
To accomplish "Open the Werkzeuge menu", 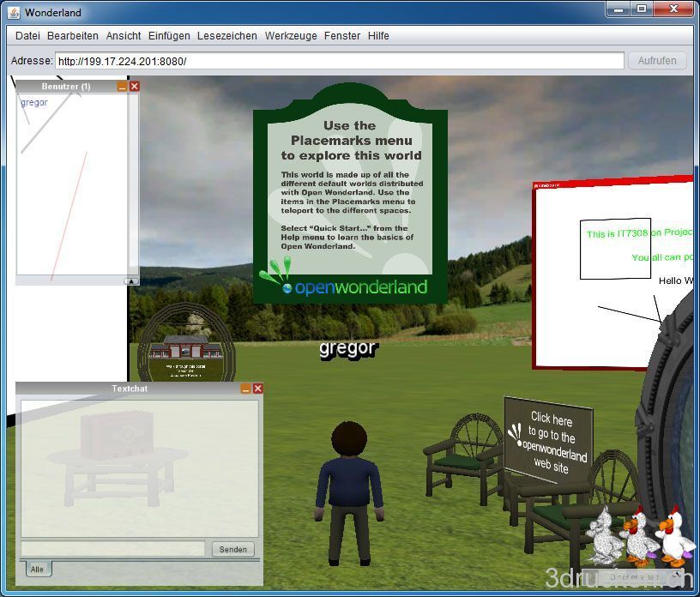I will pos(291,36).
